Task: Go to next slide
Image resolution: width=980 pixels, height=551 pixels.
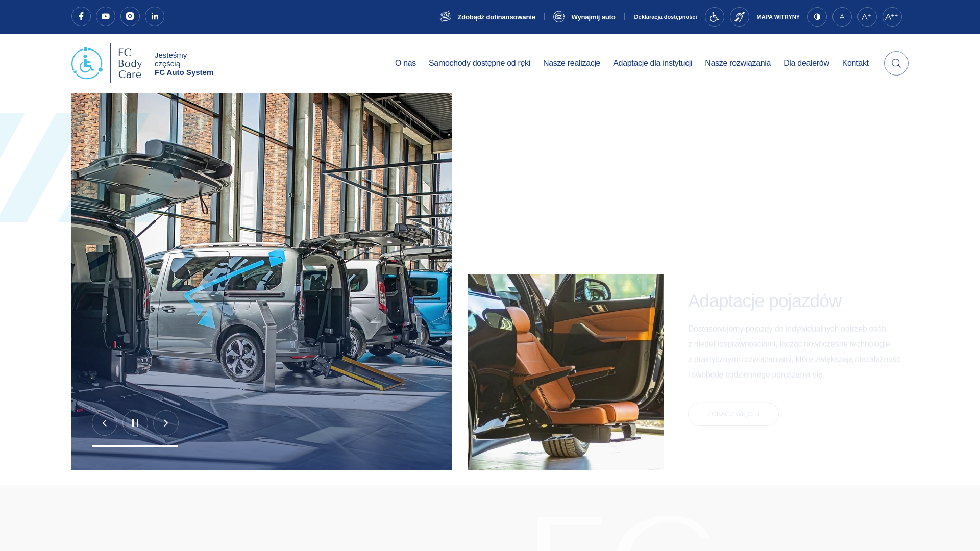Action: point(166,423)
